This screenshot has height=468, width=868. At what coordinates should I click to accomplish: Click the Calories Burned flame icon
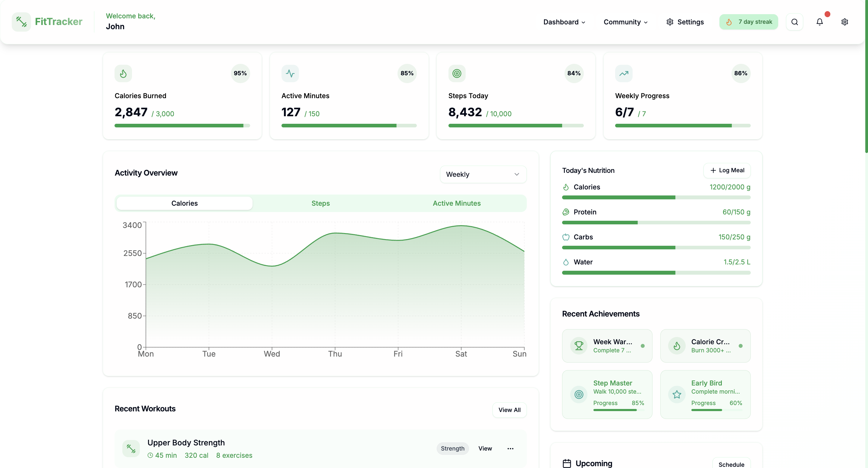coord(123,73)
